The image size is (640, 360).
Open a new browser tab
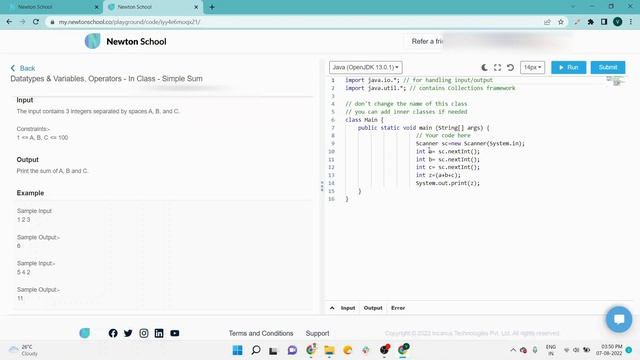(x=212, y=7)
